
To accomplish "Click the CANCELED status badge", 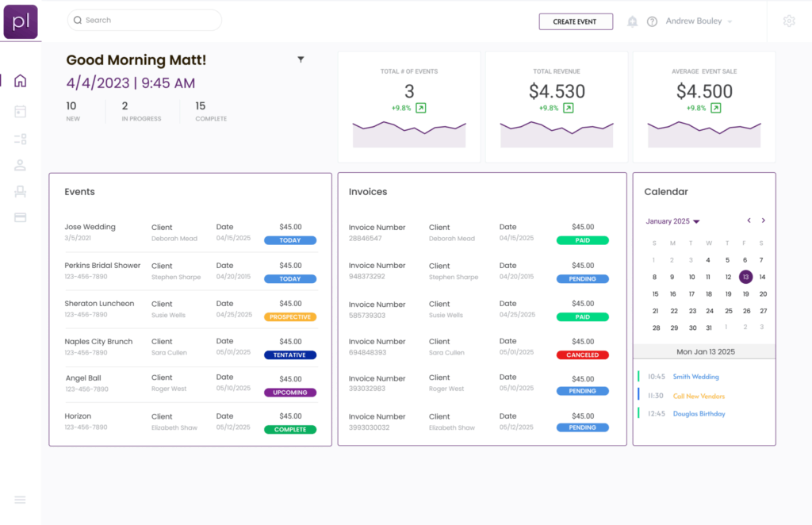I will coord(582,355).
